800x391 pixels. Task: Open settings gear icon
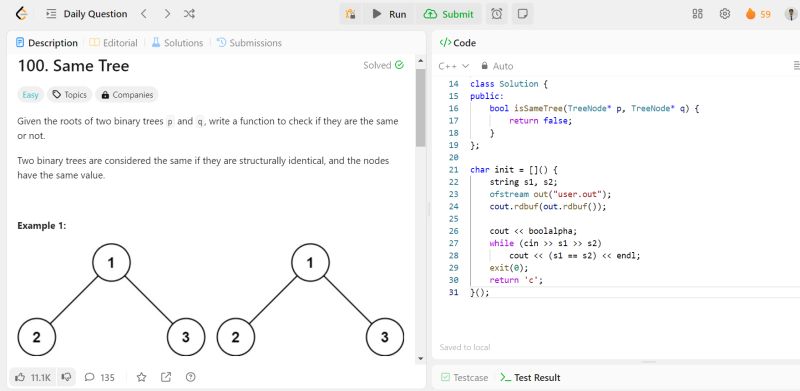tap(724, 14)
